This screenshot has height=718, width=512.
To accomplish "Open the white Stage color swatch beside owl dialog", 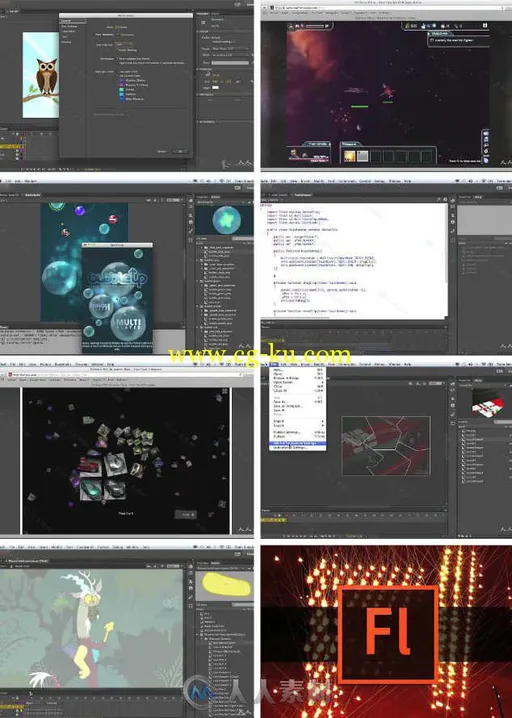I will [x=215, y=87].
